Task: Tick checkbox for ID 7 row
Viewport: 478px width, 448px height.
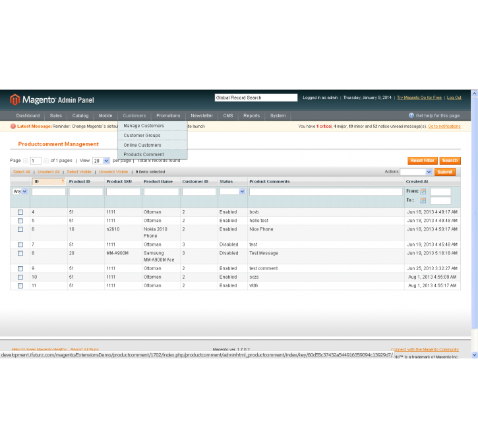Action: pos(20,245)
